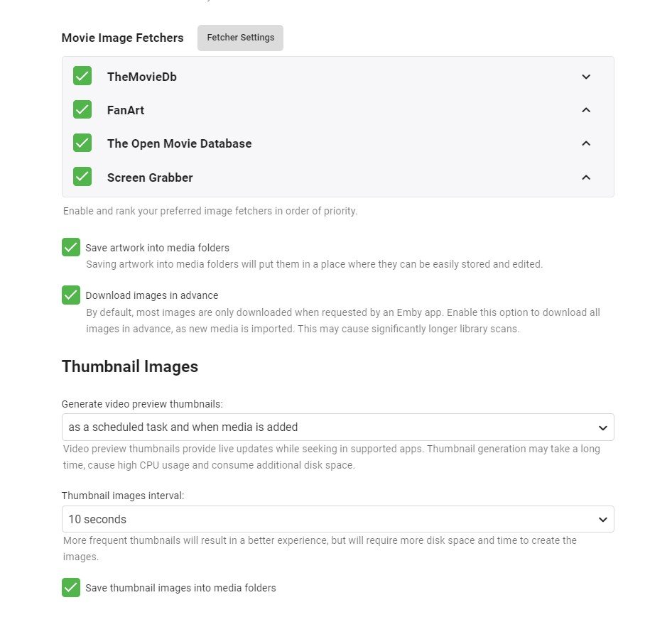The width and height of the screenshot is (672, 617).
Task: Move The Open Movie Database up
Action: click(586, 143)
